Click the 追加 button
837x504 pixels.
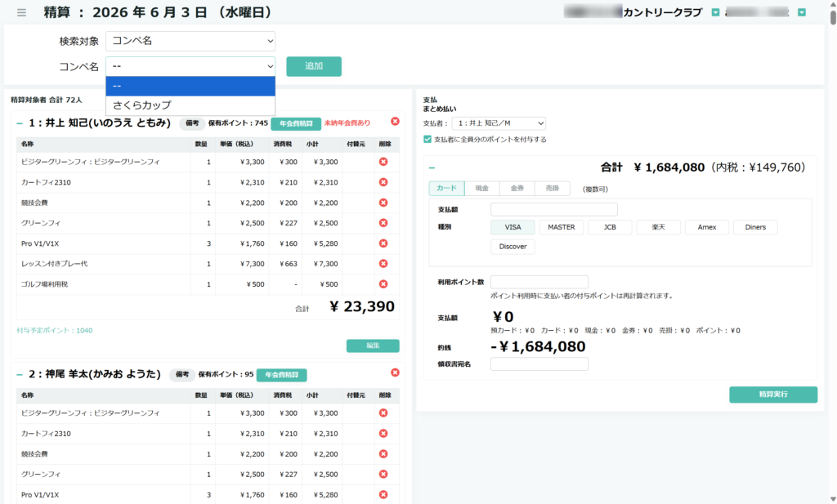pyautogui.click(x=314, y=66)
